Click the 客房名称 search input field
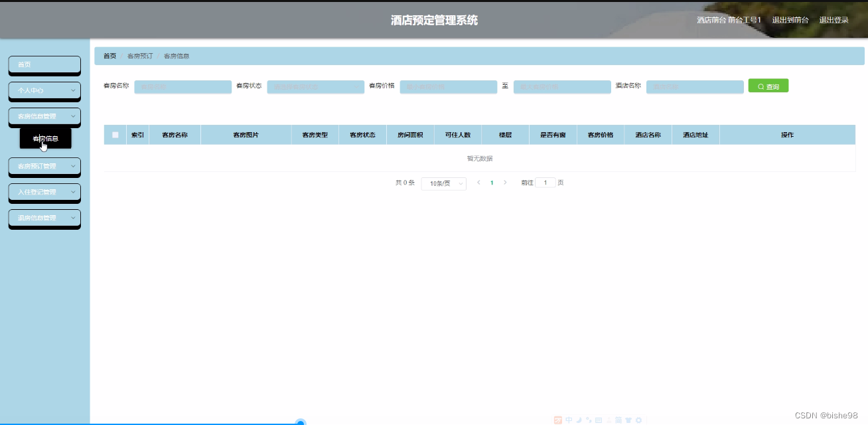The image size is (868, 425). pyautogui.click(x=182, y=86)
